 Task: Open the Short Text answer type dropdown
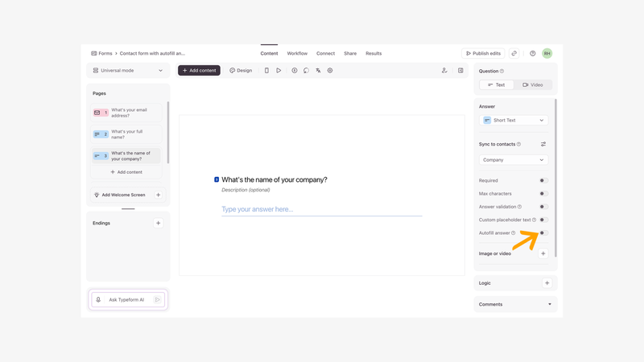(x=514, y=120)
